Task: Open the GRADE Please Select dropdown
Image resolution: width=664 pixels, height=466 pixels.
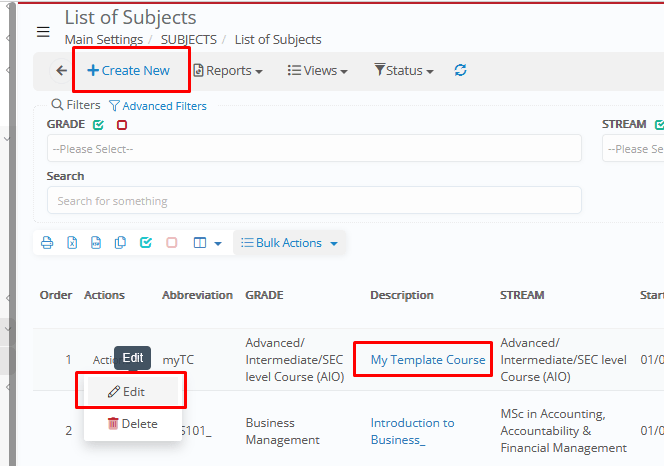Action: click(314, 149)
